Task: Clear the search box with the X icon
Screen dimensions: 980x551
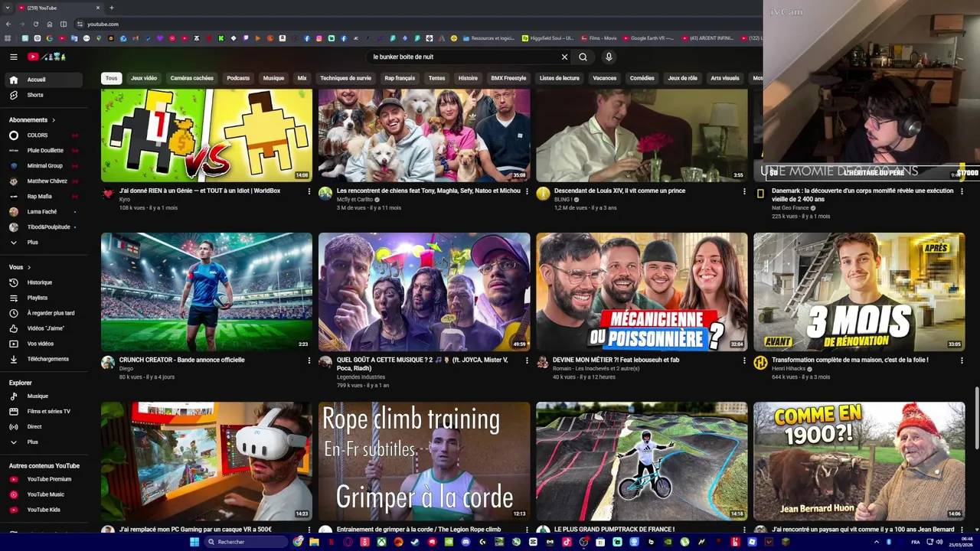Action: point(564,57)
